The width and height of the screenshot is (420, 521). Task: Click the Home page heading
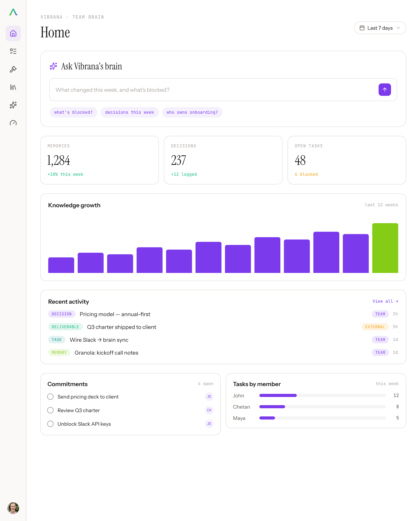pos(55,32)
